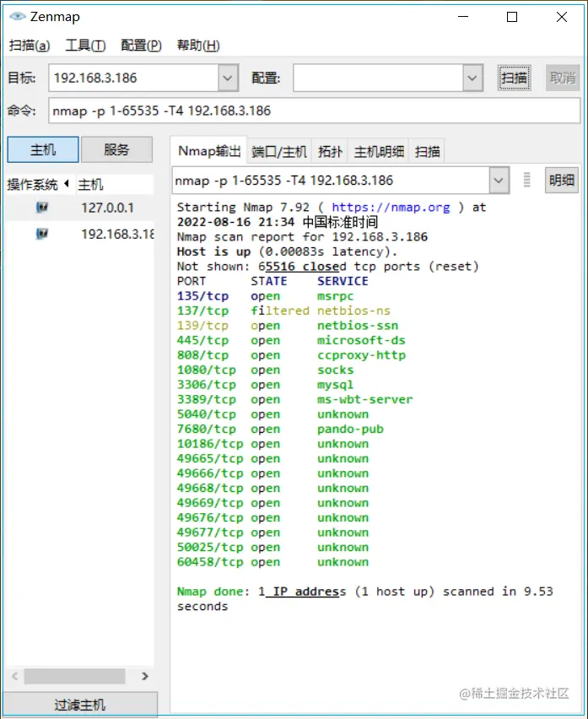Click the 50025/tcp port entry
The image size is (588, 719).
pos(210,547)
